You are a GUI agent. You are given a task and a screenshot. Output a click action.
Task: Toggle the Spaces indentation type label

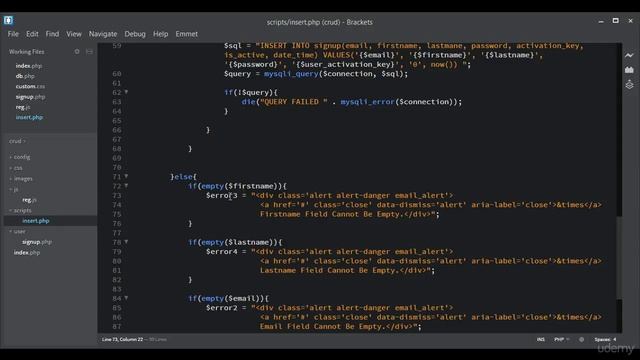point(602,340)
